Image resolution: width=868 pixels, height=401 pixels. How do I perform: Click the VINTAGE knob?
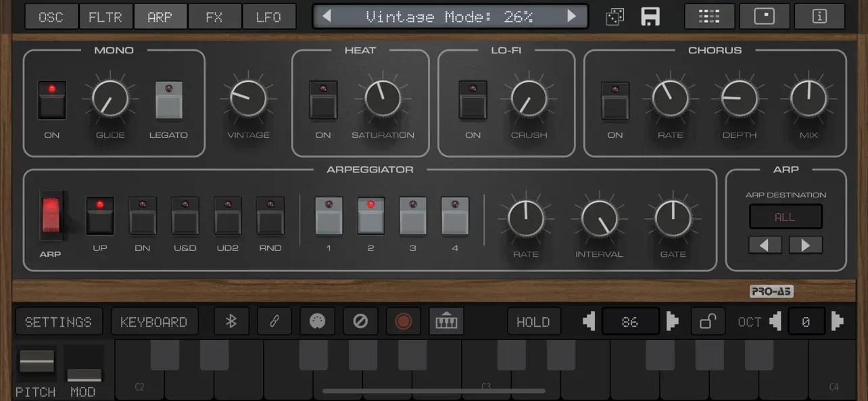(x=248, y=99)
